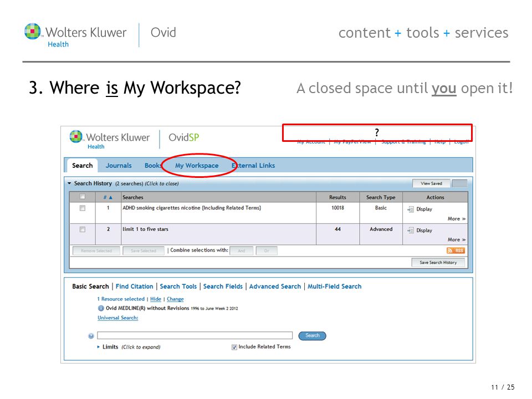Uncheck Include Related Terms
This screenshot has height=399, width=532.
coord(234,347)
